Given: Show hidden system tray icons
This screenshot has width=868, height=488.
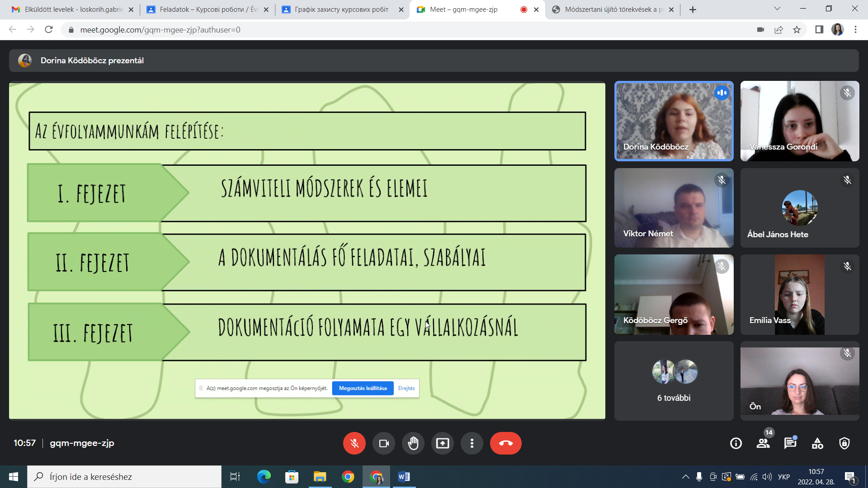Looking at the screenshot, I should click(x=686, y=477).
